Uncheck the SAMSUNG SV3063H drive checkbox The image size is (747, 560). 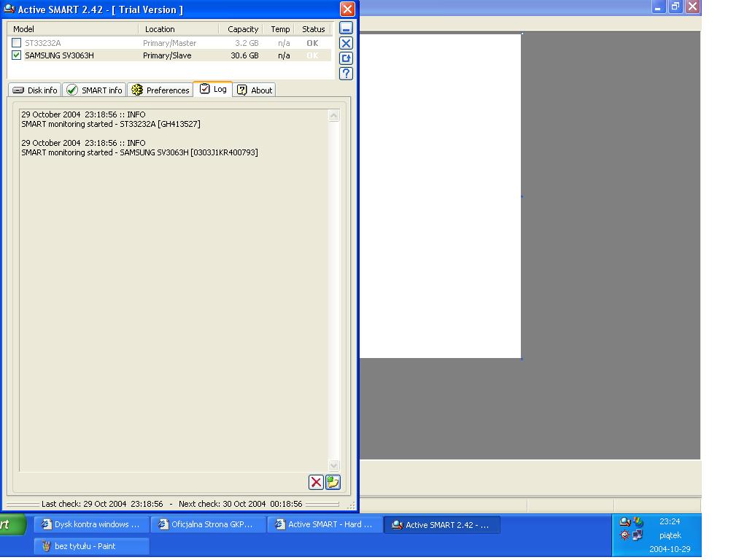[16, 55]
